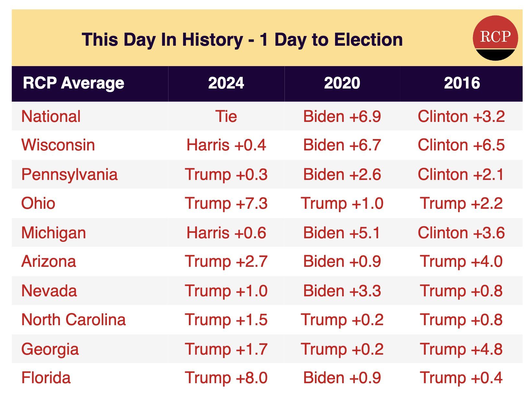Select the 2016 column header
Image resolution: width=532 pixels, height=402 pixels.
462,83
